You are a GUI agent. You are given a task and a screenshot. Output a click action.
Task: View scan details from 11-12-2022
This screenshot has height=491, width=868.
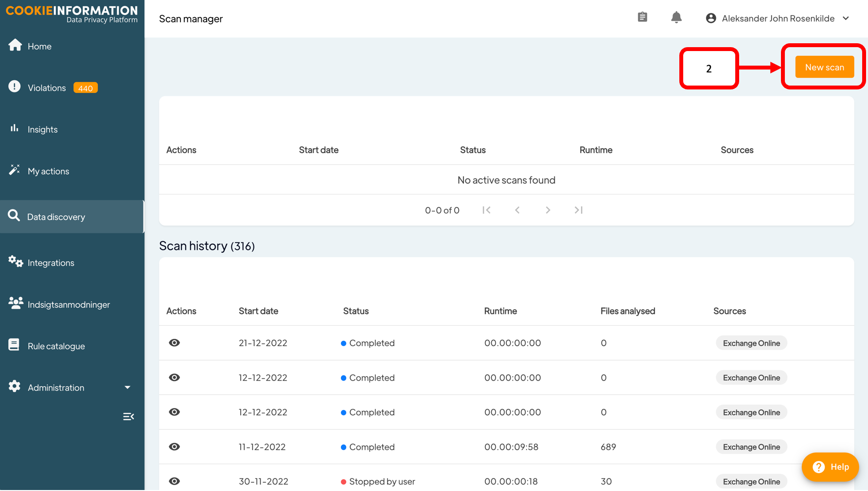click(x=174, y=447)
